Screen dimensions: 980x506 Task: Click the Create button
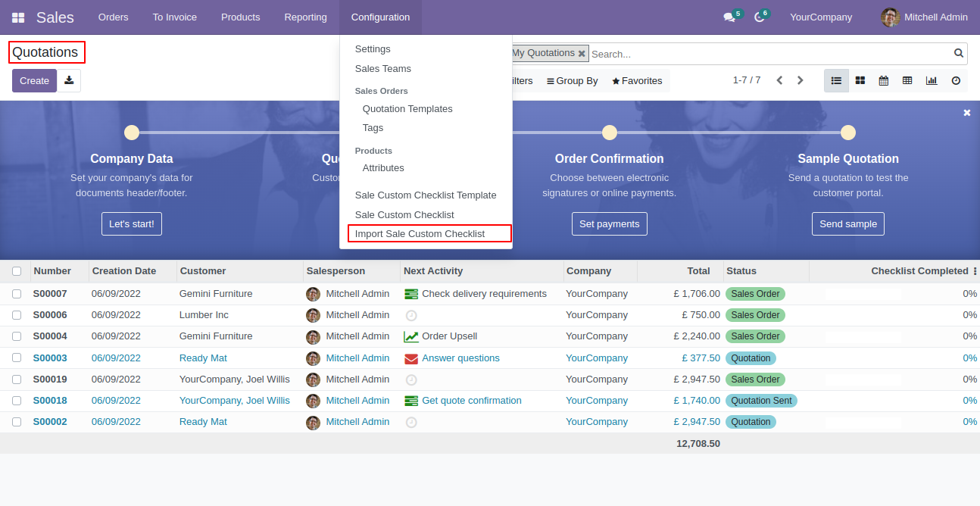click(34, 80)
